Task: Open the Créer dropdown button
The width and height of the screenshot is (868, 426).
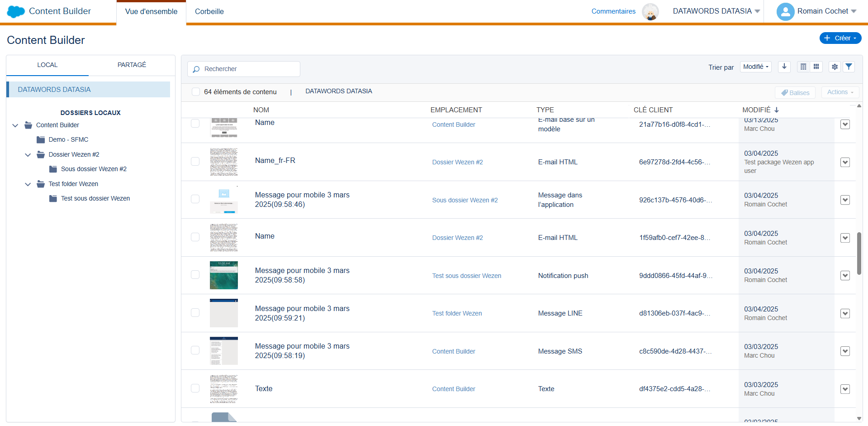Action: [840, 38]
